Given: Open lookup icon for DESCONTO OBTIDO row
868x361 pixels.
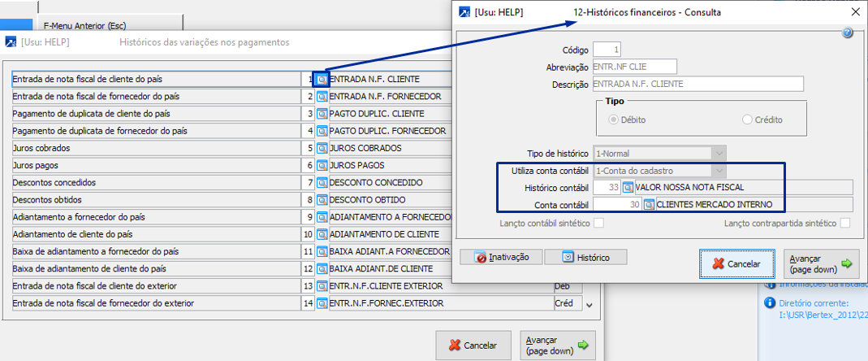Looking at the screenshot, I should (x=322, y=200).
